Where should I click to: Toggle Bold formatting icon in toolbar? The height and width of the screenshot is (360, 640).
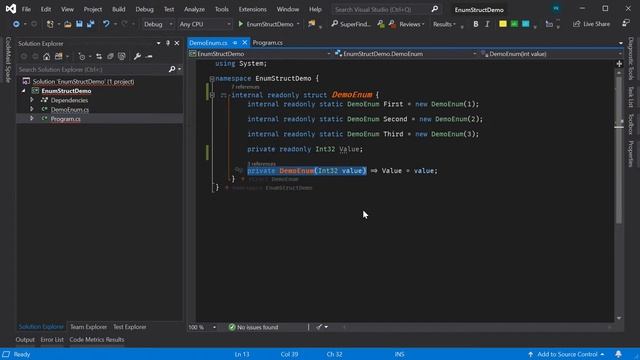pos(476,24)
